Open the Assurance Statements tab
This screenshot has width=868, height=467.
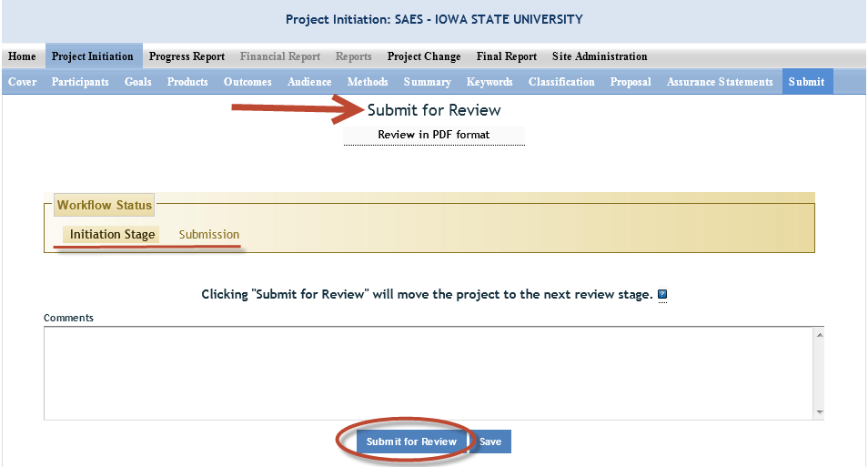pyautogui.click(x=720, y=82)
